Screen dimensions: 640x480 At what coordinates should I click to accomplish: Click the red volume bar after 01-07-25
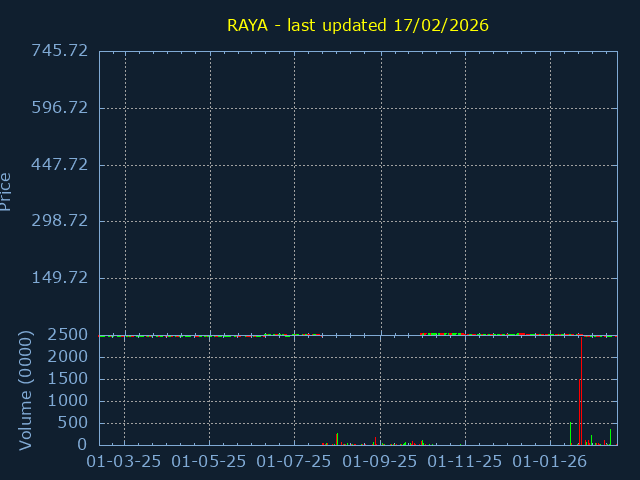pyautogui.click(x=337, y=439)
